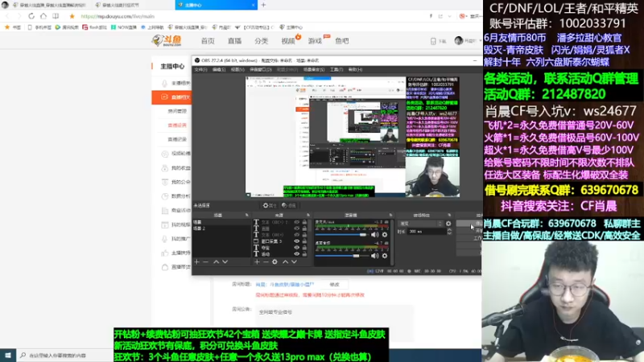Click the transition duration 300 ms field
The image size is (644, 362).
[x=427, y=232]
